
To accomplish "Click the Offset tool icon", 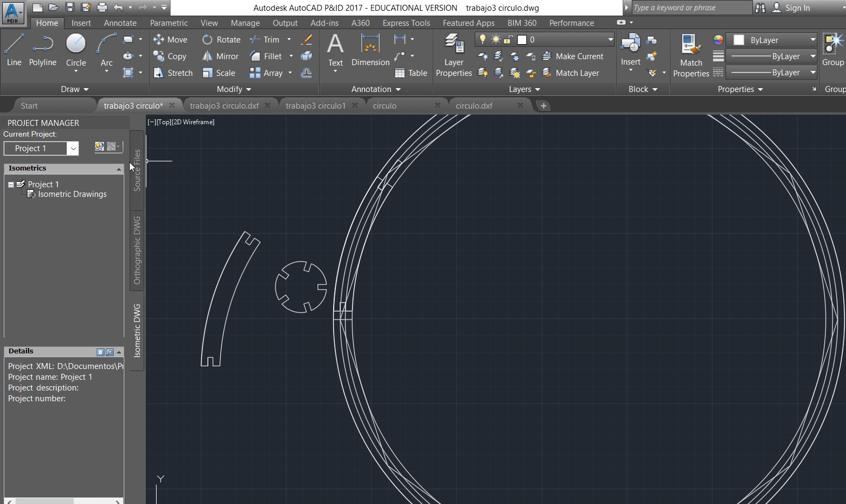I will click(x=306, y=73).
